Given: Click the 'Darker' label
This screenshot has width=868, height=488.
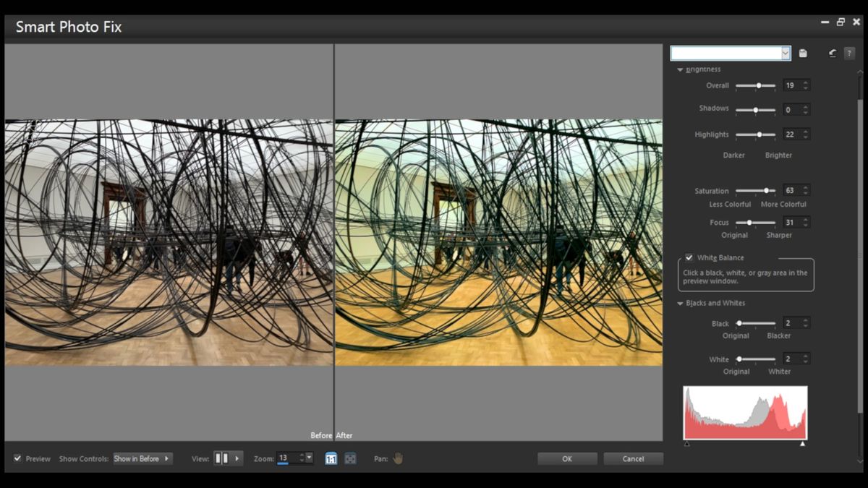Looking at the screenshot, I should coord(733,155).
